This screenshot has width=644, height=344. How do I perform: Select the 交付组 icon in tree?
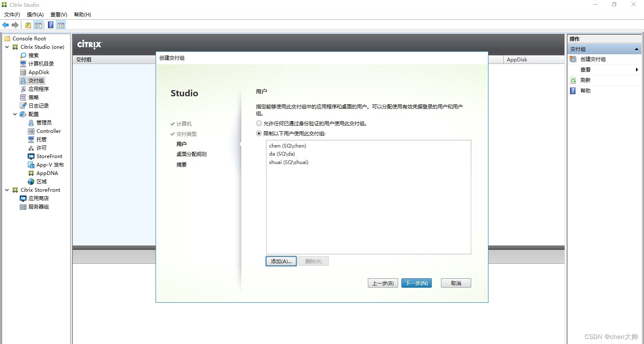(x=23, y=81)
